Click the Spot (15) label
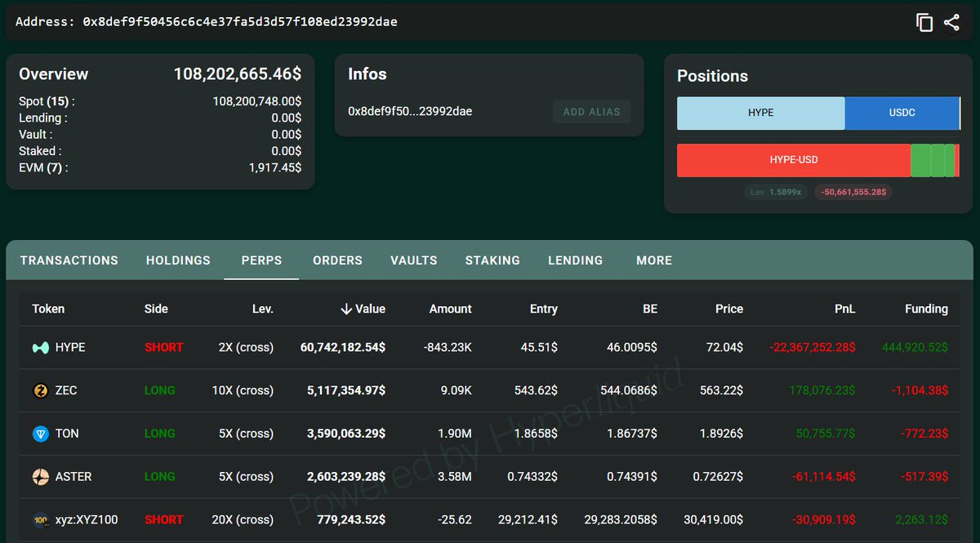 pyautogui.click(x=47, y=102)
